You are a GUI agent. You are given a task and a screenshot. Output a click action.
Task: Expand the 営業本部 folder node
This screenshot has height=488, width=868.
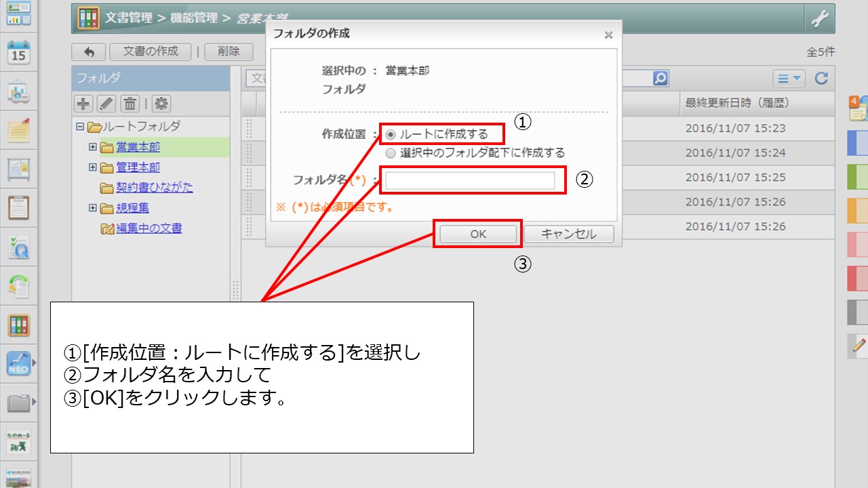click(x=93, y=147)
